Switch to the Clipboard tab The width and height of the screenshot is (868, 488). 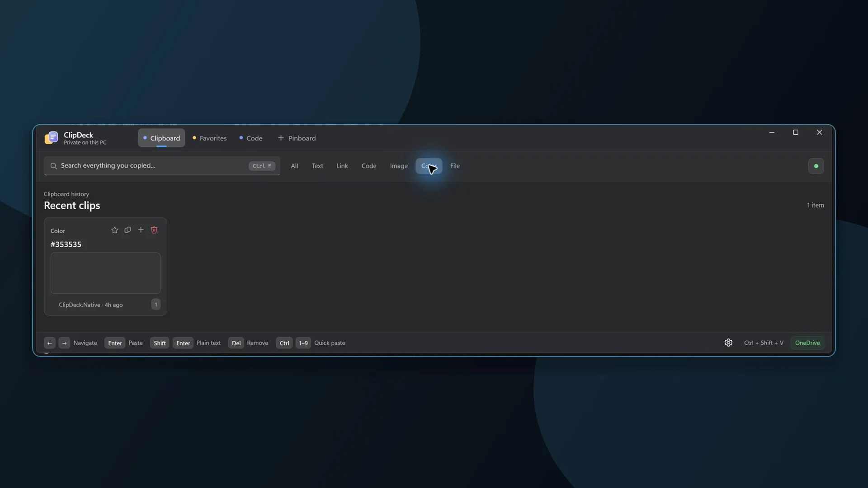point(161,138)
